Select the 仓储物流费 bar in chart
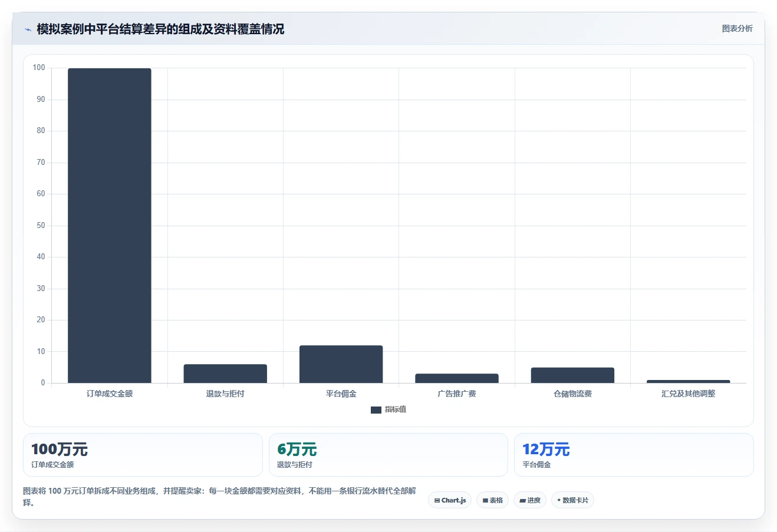Image resolution: width=777 pixels, height=532 pixels. coord(572,375)
